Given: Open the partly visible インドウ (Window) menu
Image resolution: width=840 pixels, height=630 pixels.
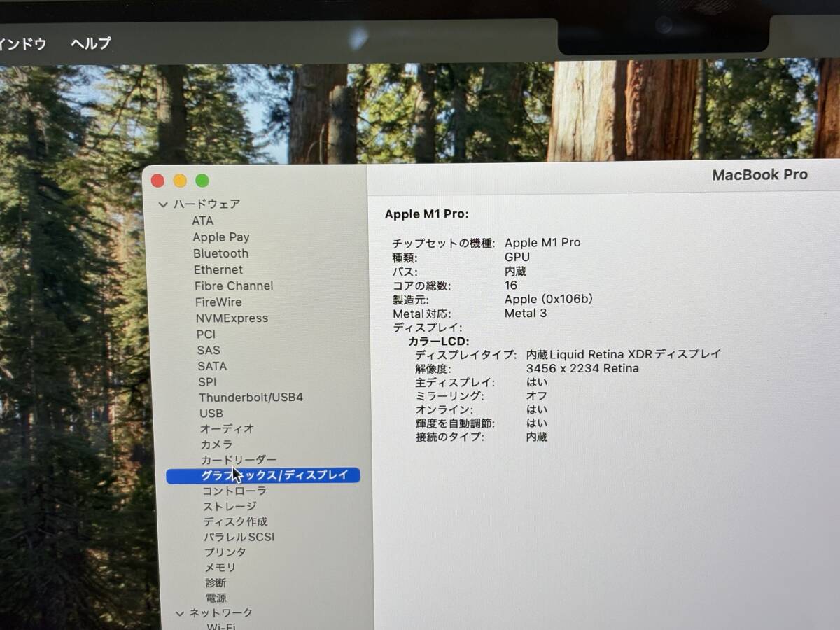Looking at the screenshot, I should (x=23, y=44).
